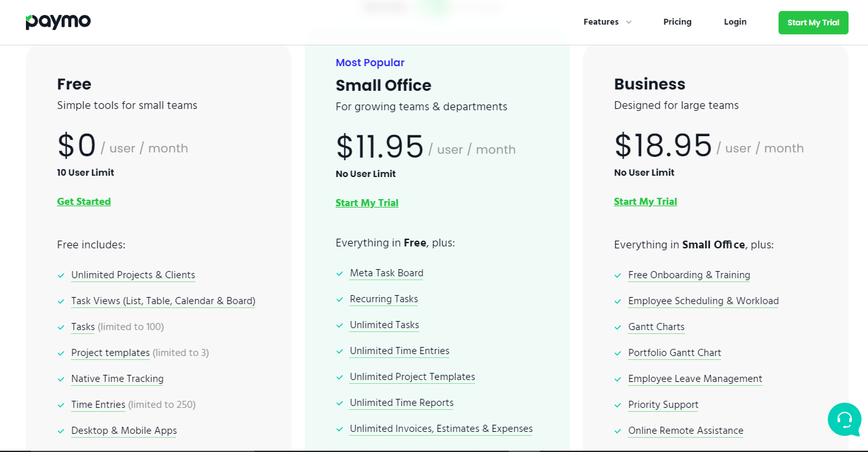
Task: Open the Features dropdown menu
Action: tap(607, 22)
